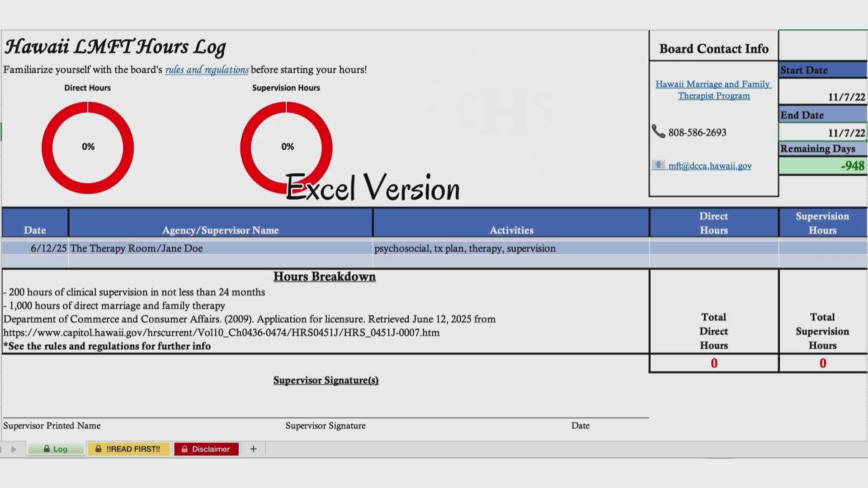Click the Supervisor Signature(s) heading
Viewport: 868px width, 488px height.
click(x=326, y=380)
